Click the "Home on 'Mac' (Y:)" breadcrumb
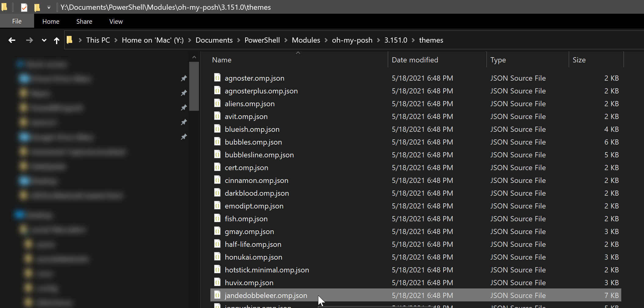 click(x=153, y=40)
